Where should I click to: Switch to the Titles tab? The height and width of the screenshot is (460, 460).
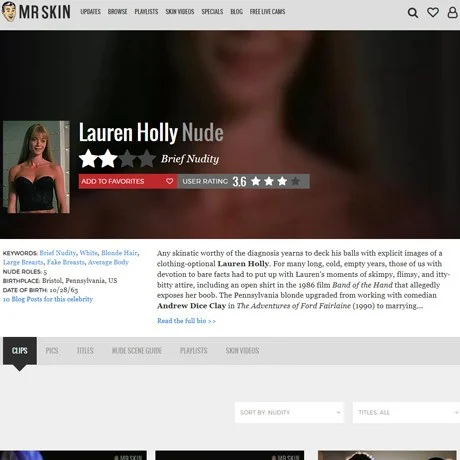pos(85,351)
